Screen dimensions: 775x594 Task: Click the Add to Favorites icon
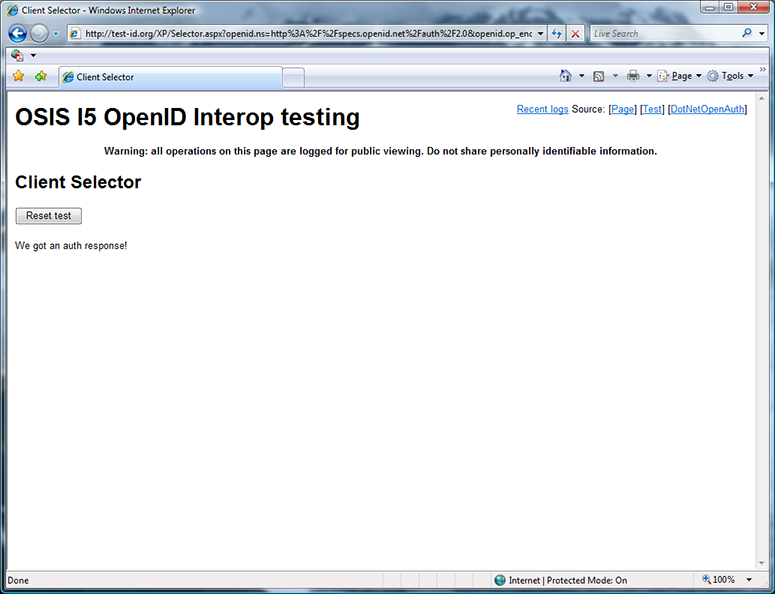pos(41,76)
